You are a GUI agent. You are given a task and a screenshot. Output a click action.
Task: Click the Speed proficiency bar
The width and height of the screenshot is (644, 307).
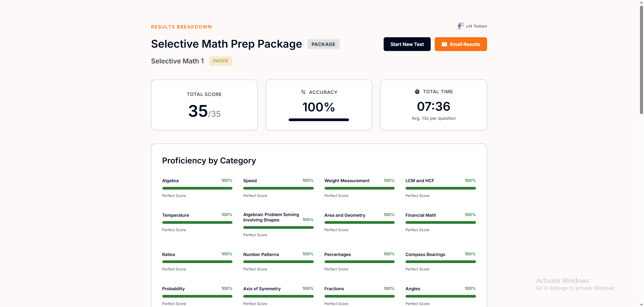pos(278,188)
